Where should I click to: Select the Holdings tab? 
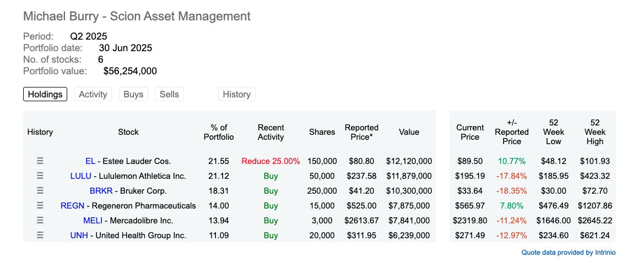click(x=45, y=95)
